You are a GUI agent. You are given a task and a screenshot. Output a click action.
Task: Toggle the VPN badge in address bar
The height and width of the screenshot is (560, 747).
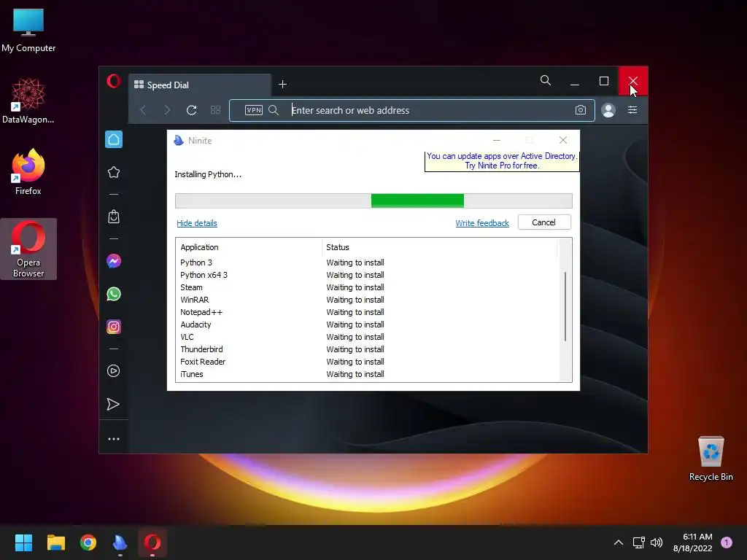coord(253,110)
